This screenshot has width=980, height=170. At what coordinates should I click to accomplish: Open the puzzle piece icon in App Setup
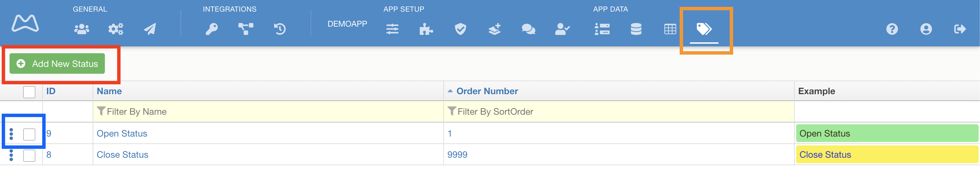[426, 29]
